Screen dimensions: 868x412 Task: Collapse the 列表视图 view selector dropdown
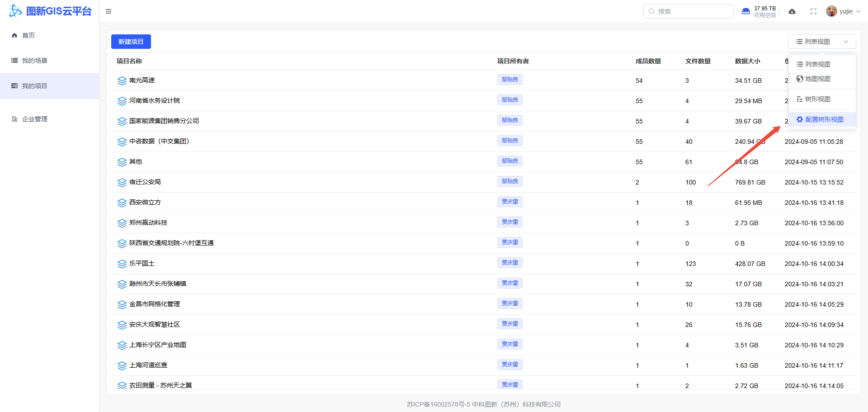[822, 42]
